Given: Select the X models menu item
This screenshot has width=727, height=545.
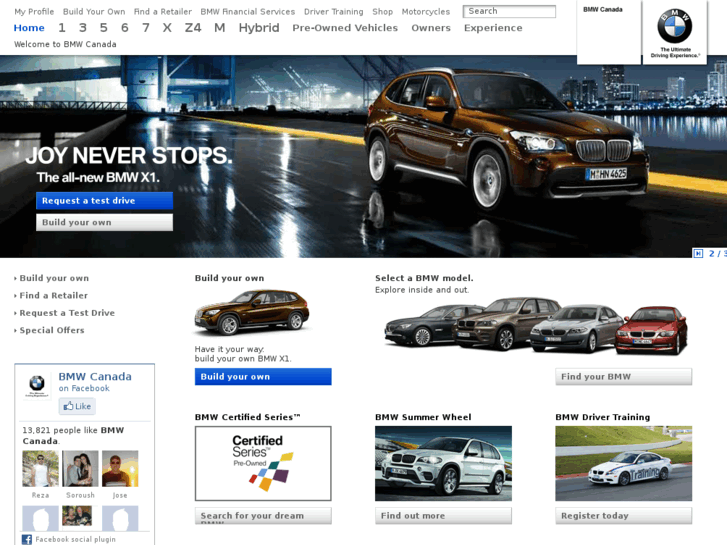Looking at the screenshot, I should 167,28.
